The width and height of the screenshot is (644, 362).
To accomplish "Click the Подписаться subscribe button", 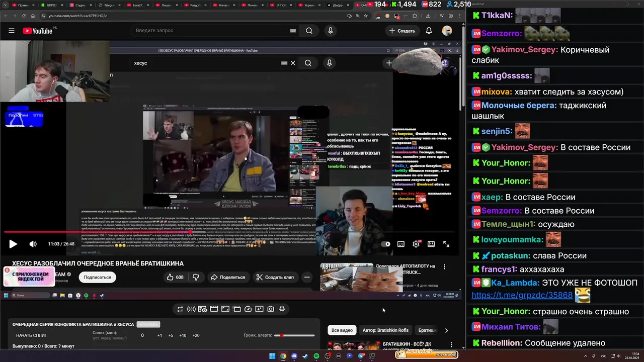I will click(x=97, y=277).
